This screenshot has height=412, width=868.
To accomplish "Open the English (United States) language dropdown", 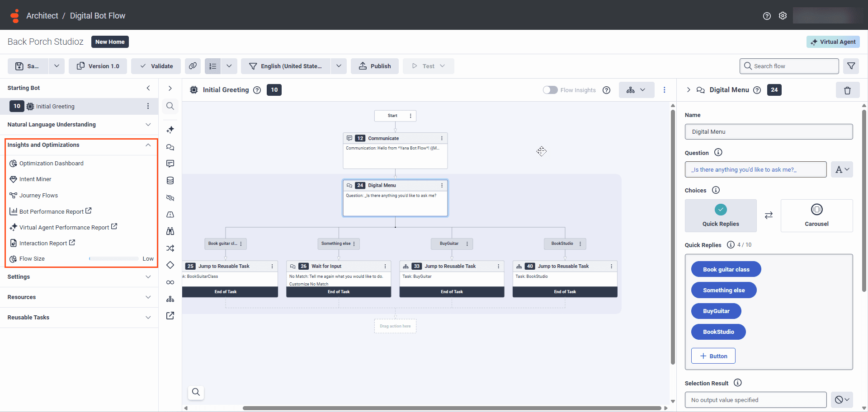I will [x=293, y=66].
